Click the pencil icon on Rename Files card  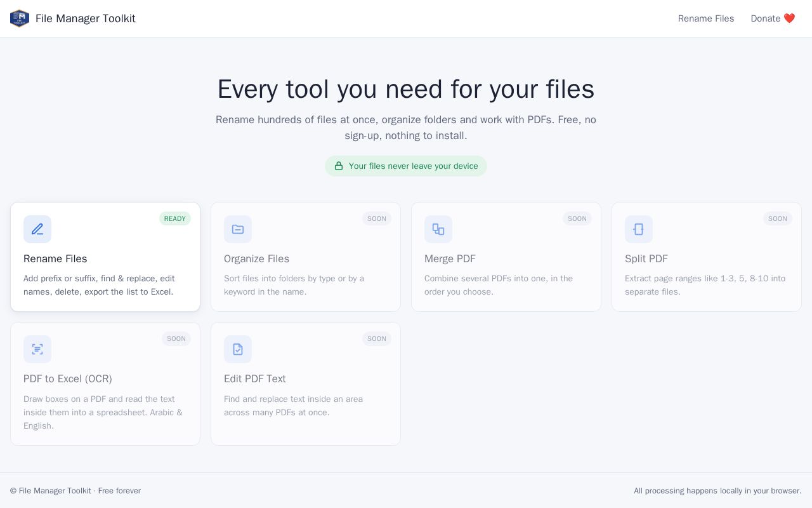[37, 229]
